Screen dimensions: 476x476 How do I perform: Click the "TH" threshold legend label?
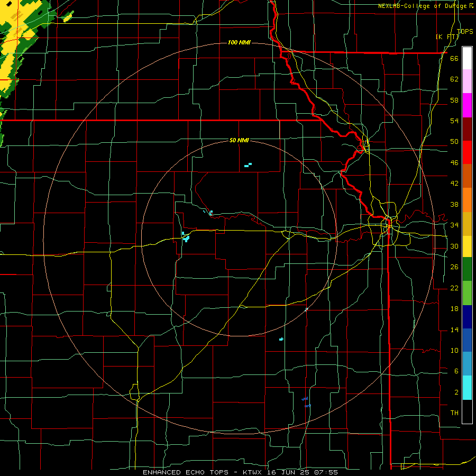click(x=454, y=413)
